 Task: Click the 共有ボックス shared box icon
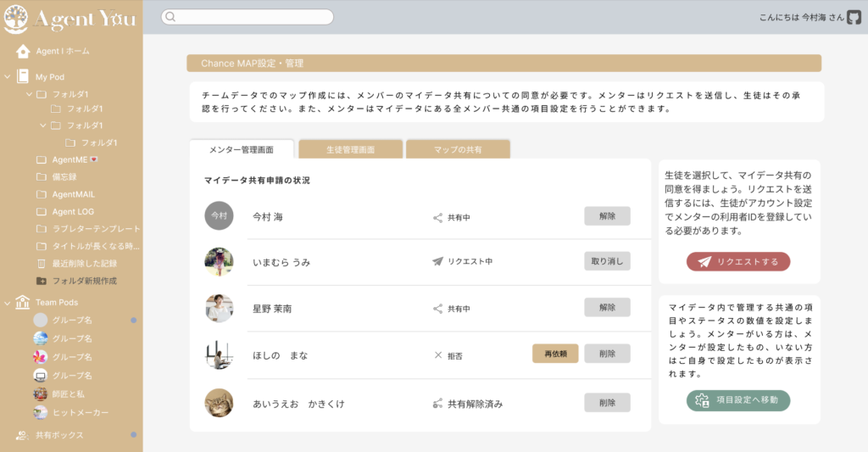point(23,435)
